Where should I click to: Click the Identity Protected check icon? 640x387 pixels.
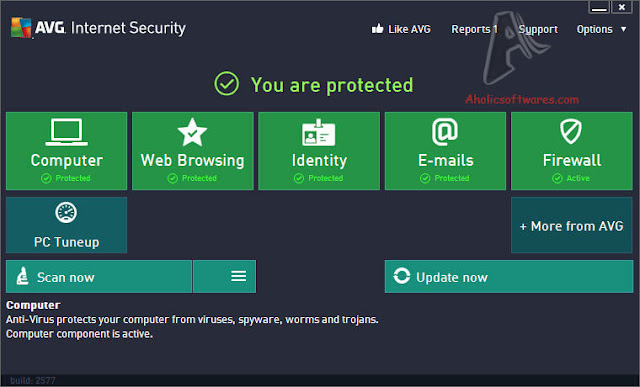(299, 178)
